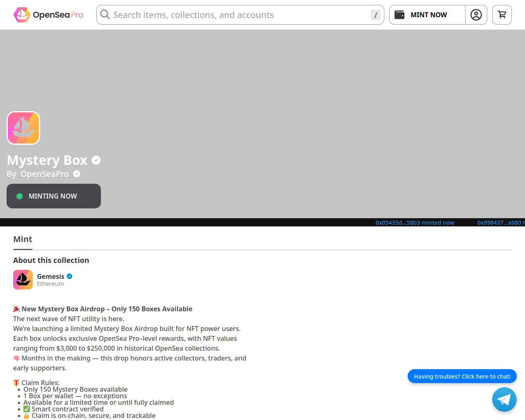525x420 pixels.
Task: Open the Telegram chat bubble
Action: point(504,399)
